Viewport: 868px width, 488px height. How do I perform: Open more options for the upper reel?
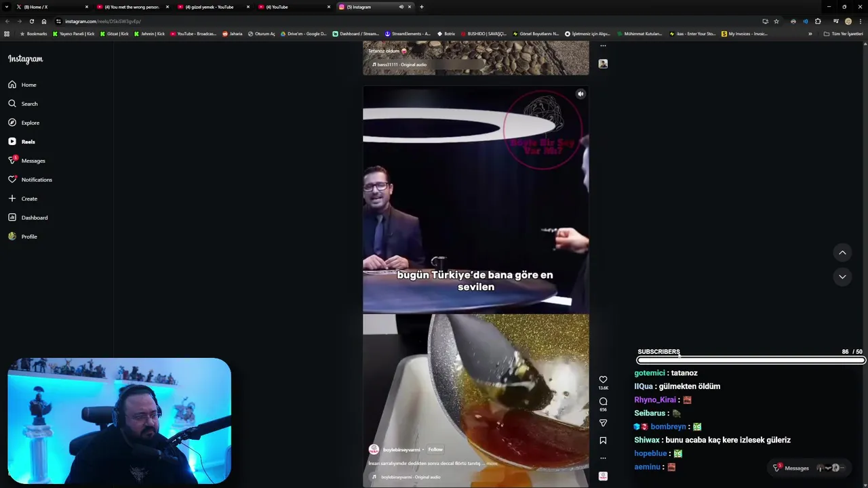click(603, 46)
